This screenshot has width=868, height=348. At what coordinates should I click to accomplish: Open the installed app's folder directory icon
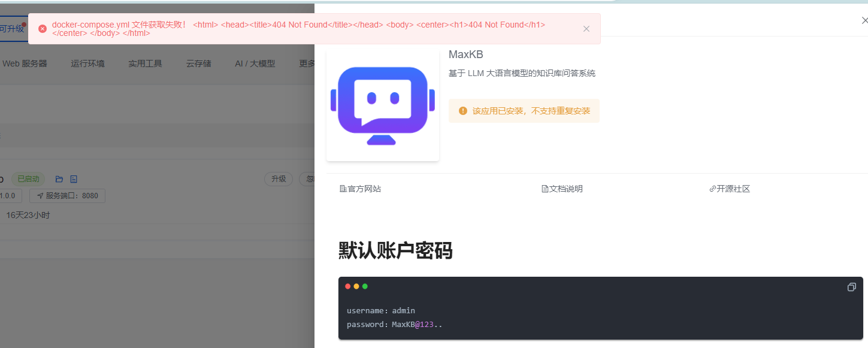(59, 179)
